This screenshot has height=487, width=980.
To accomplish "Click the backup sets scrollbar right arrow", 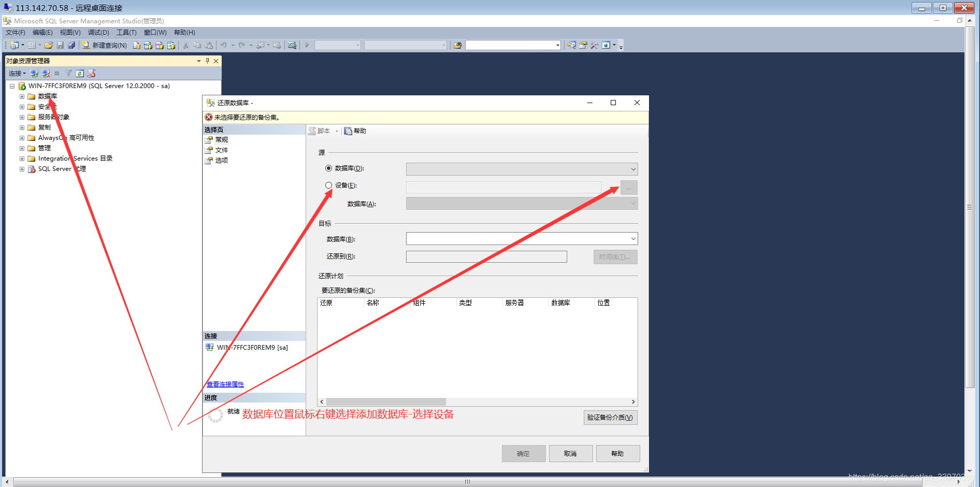I will (x=633, y=402).
